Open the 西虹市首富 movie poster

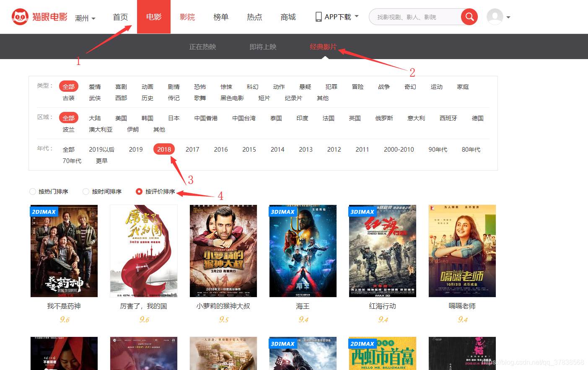coord(383,353)
